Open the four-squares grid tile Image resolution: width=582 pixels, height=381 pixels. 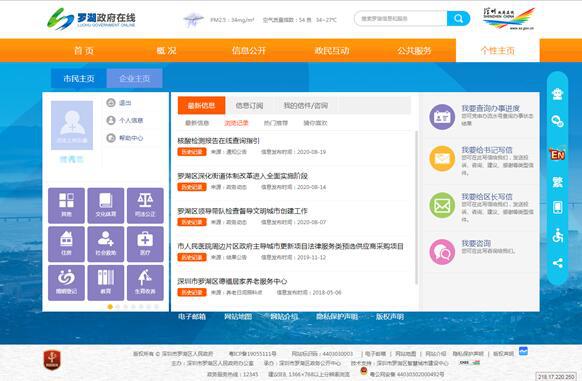point(66,205)
